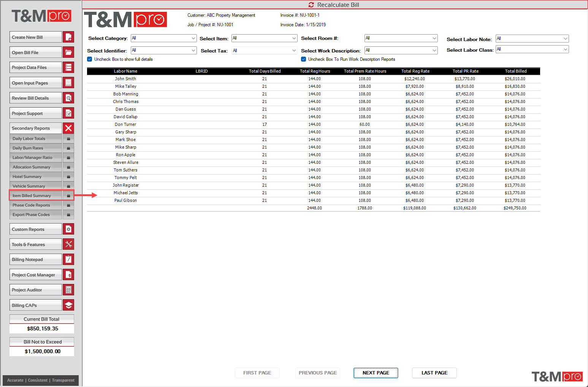Click the Review Bill Details magnifier icon
The height and width of the screenshot is (387, 588).
[68, 98]
